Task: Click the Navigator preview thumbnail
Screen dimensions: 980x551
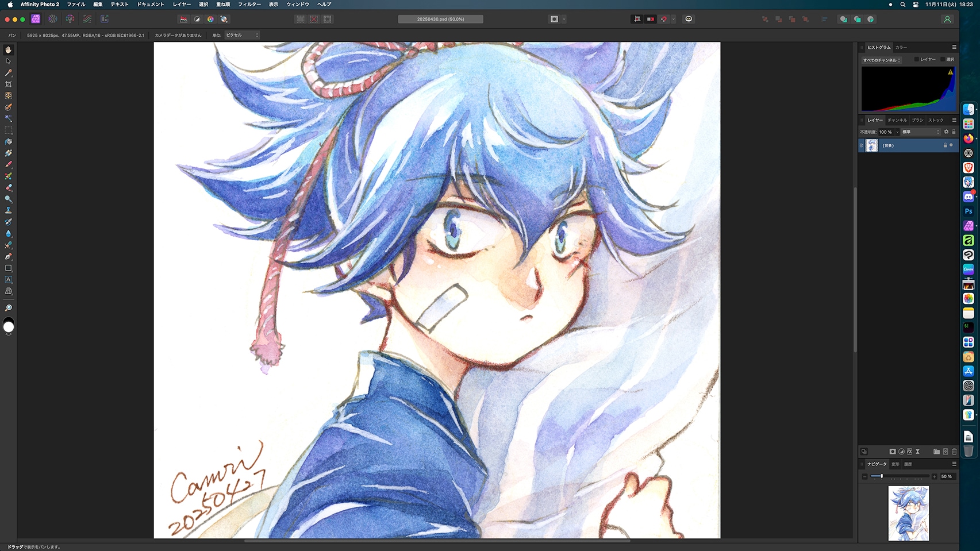Action: point(908,513)
